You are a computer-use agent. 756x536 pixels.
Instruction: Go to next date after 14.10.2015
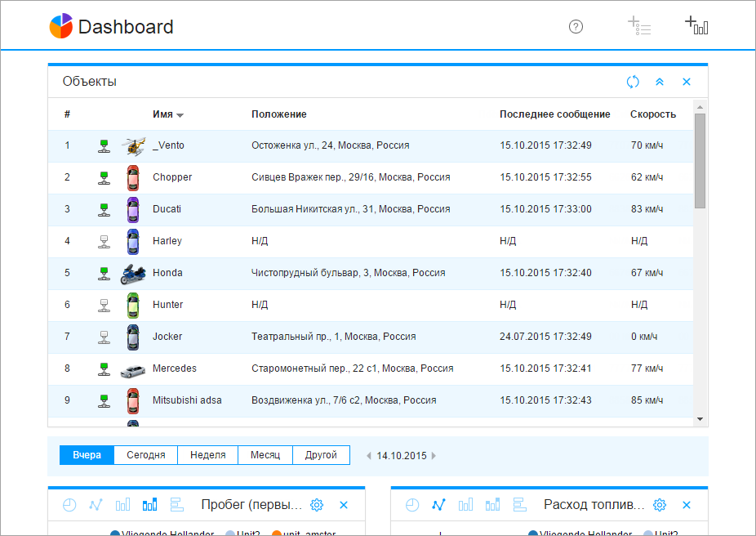[434, 456]
